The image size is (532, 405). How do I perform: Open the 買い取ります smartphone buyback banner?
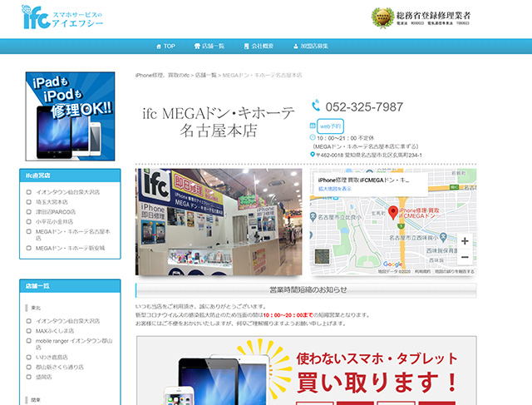point(307,370)
